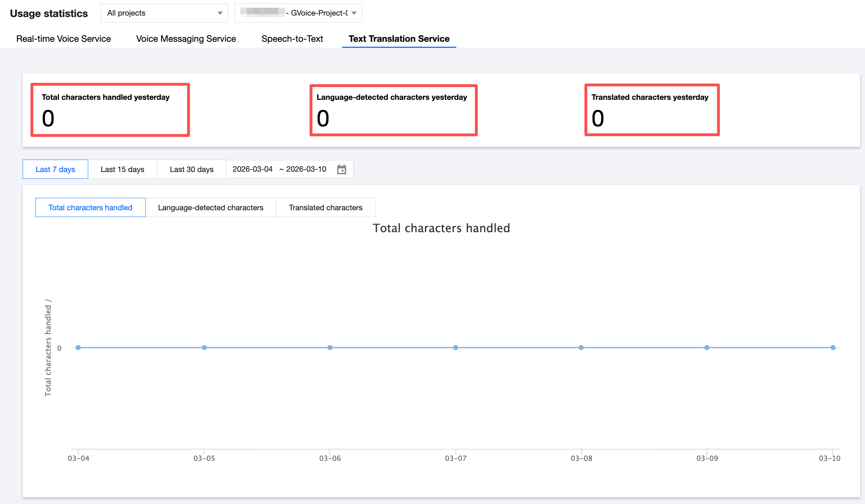Display the Translated characters chart
Image resolution: width=865 pixels, height=504 pixels.
(x=326, y=207)
